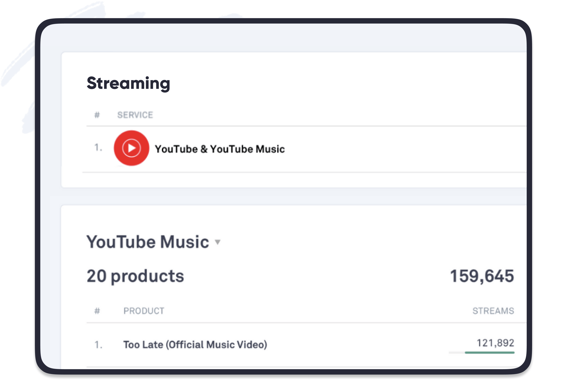567x392 pixels.
Task: Sort the table by the PRODUCT column
Action: tap(144, 310)
